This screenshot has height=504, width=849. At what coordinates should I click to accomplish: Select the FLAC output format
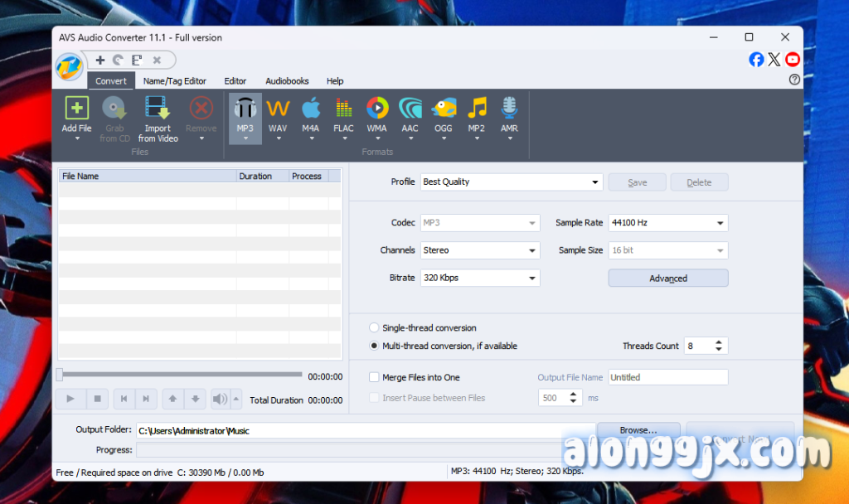point(343,109)
